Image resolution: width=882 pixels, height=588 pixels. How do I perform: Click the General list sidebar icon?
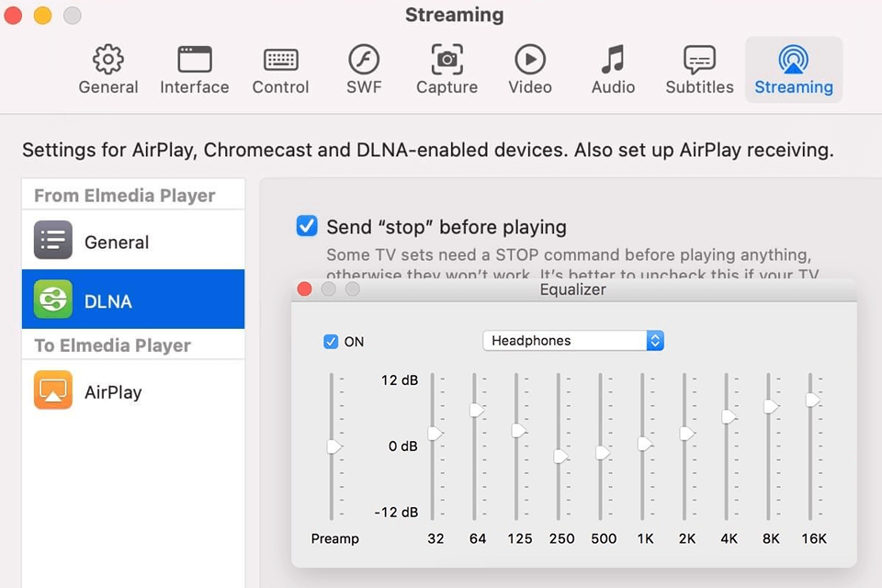click(53, 240)
